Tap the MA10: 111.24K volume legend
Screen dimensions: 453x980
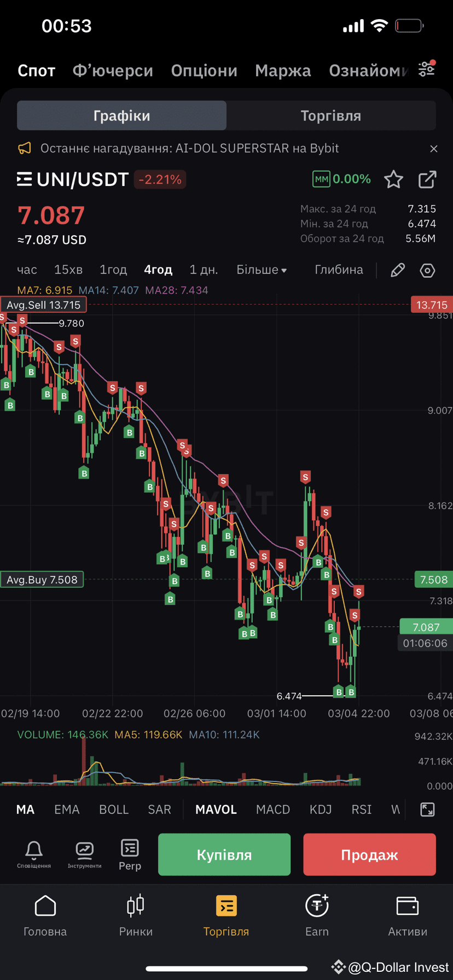point(224,734)
